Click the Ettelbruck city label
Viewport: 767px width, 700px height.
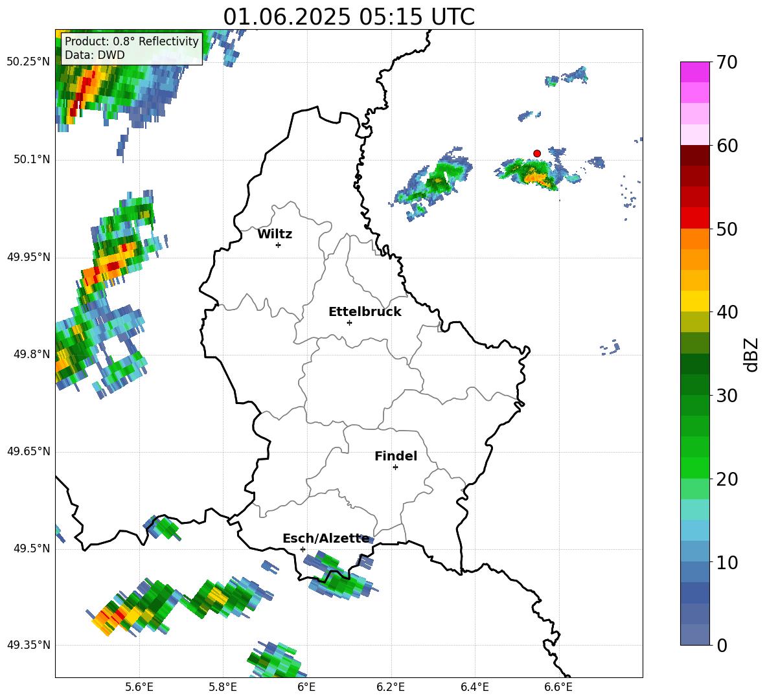coord(365,312)
